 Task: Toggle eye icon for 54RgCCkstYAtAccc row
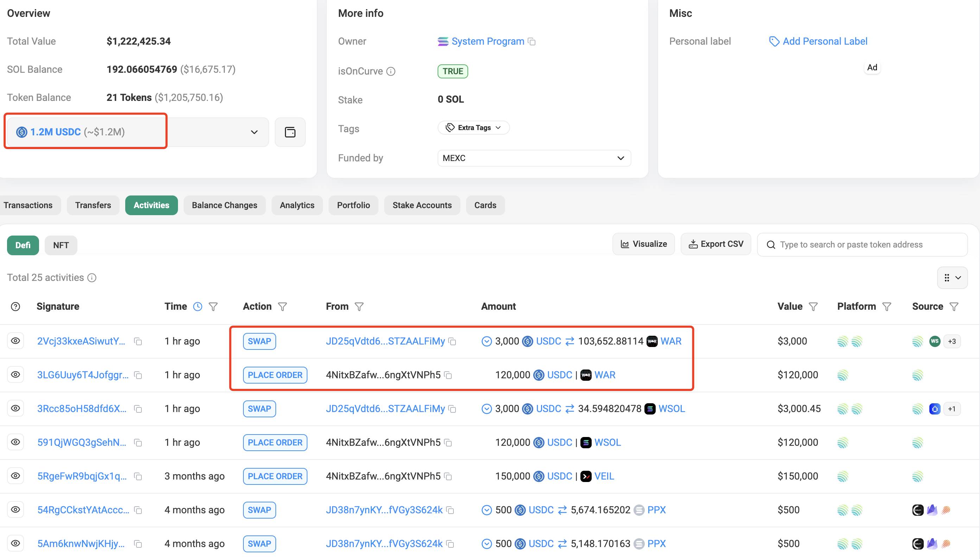tap(15, 510)
